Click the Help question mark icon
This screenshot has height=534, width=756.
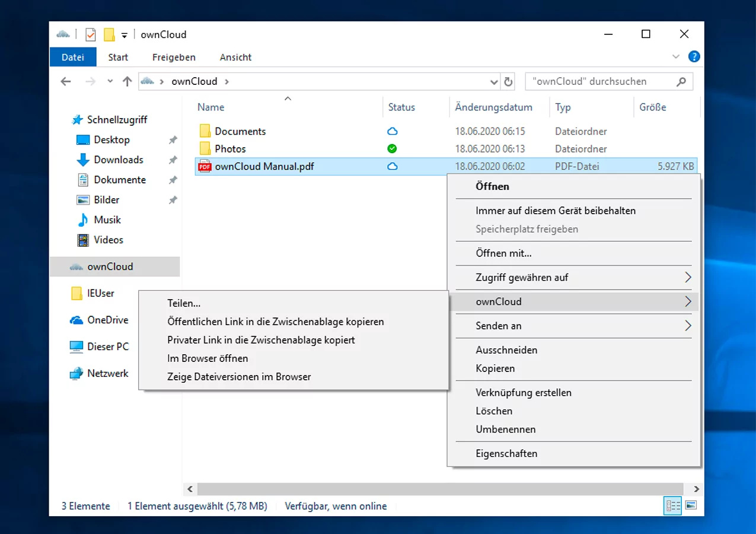click(x=694, y=57)
